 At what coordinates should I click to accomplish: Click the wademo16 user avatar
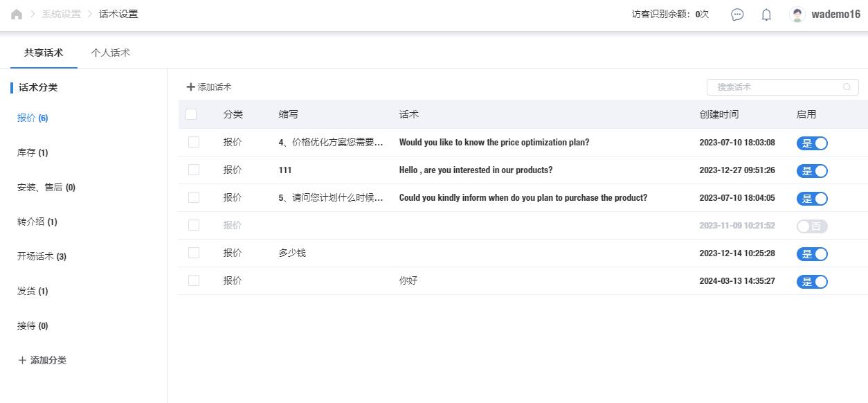tap(797, 15)
